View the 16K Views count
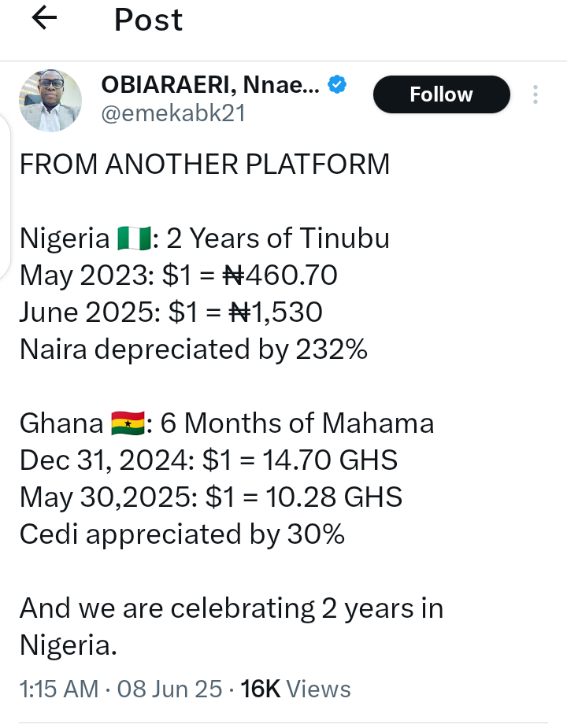 pyautogui.click(x=295, y=689)
